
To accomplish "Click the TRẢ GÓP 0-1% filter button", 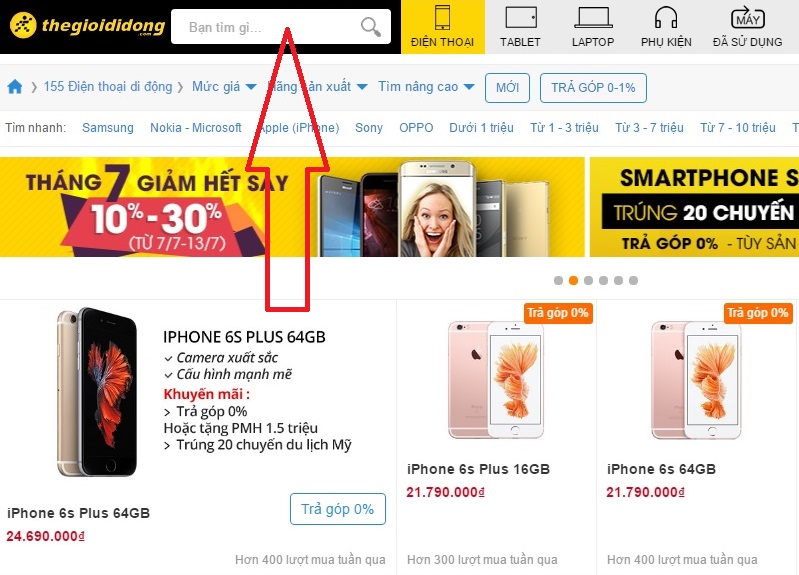I will pyautogui.click(x=593, y=88).
